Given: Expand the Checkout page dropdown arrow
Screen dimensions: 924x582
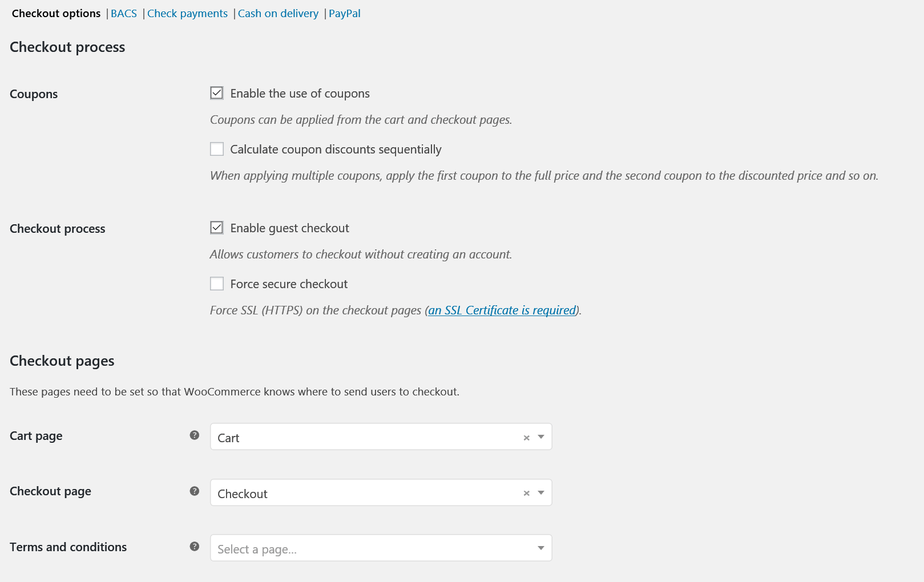Looking at the screenshot, I should pos(541,493).
